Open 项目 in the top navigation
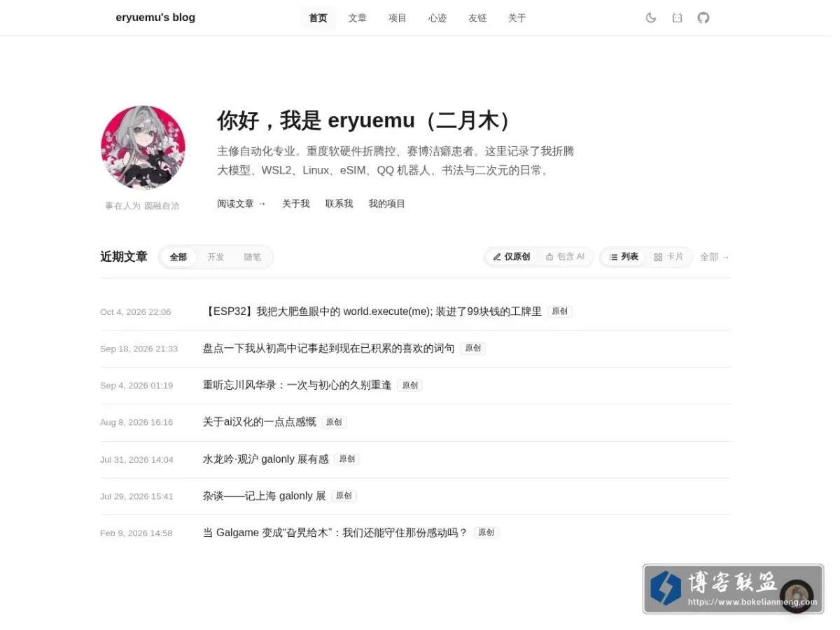 [398, 18]
